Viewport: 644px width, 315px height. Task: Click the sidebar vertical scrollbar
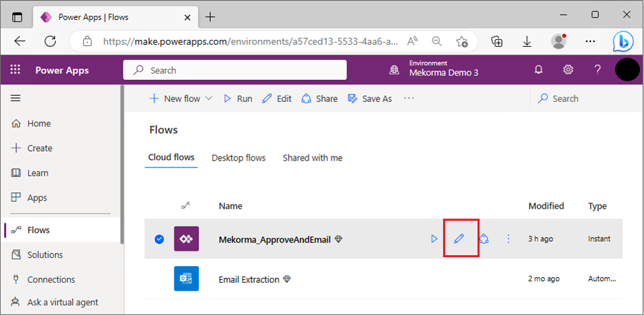pyautogui.click(x=122, y=165)
